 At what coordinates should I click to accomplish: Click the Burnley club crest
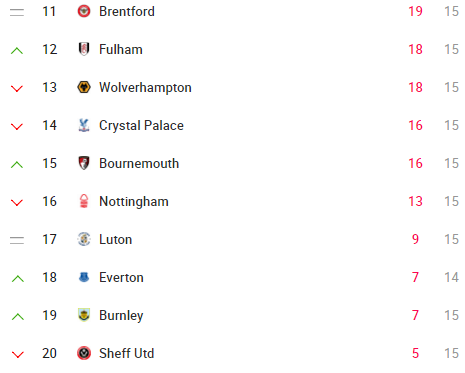click(84, 315)
